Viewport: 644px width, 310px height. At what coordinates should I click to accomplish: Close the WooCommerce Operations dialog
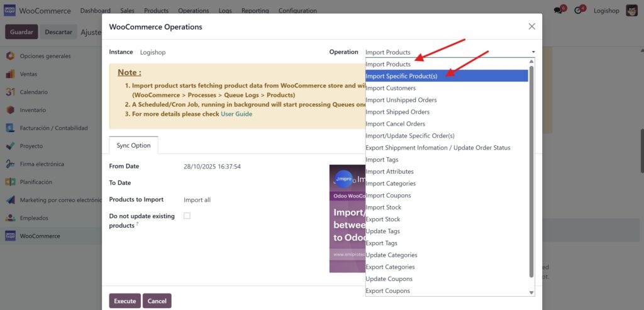pos(531,26)
